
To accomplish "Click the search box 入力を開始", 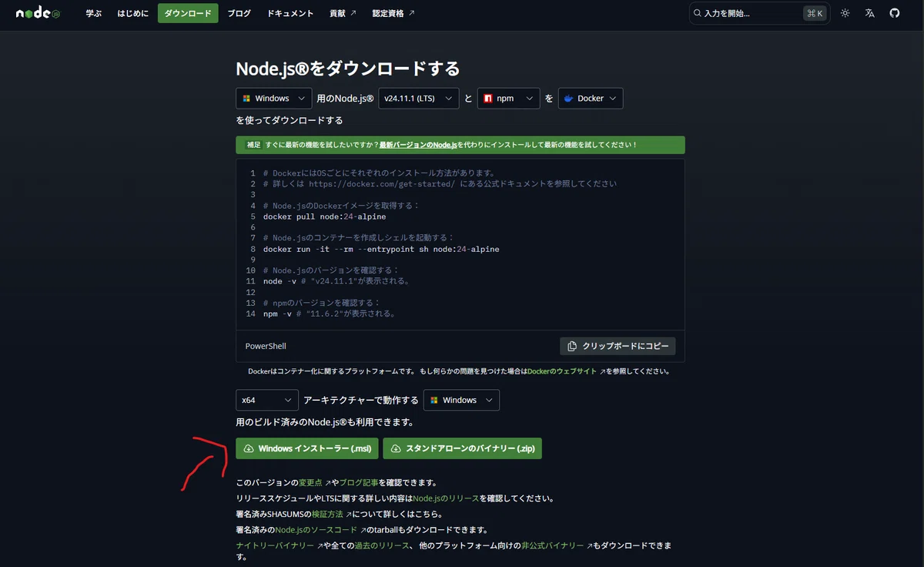I will 759,13.
